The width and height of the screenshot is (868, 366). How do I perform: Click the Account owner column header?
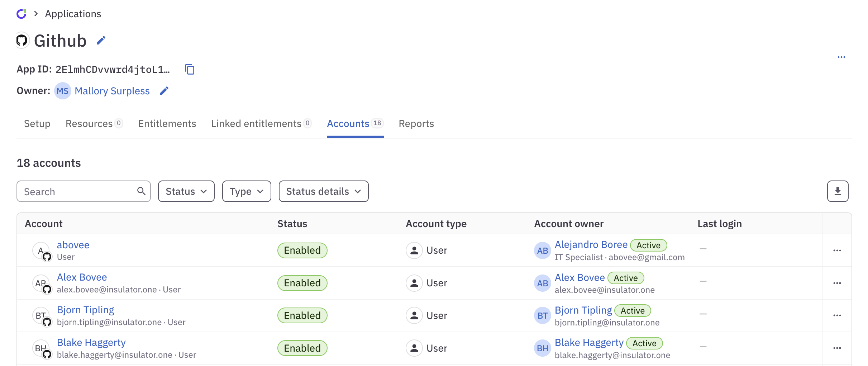coord(569,224)
